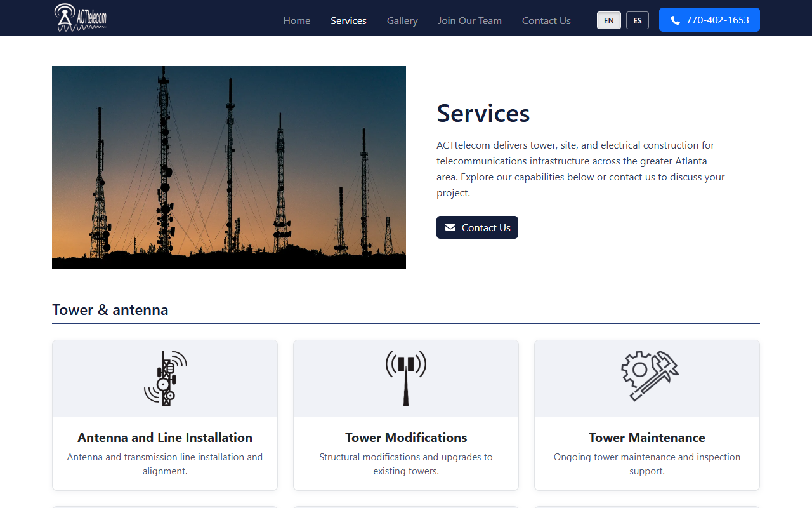The image size is (812, 508).
Task: Click the 'Structural modifications and upgrades' description
Action: click(406, 464)
